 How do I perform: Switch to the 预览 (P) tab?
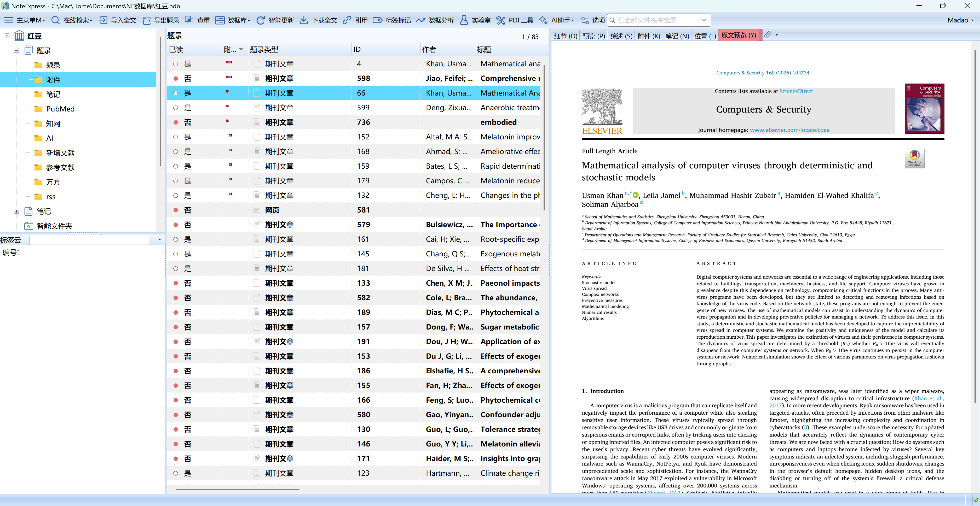point(593,36)
